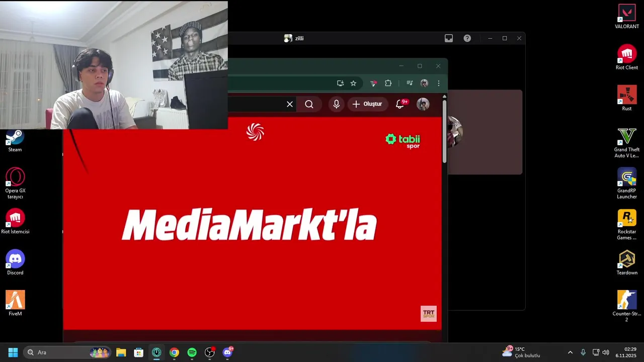Screen dimensions: 644x362
Task: Open OBS Studio from the taskbar
Action: 210,352
